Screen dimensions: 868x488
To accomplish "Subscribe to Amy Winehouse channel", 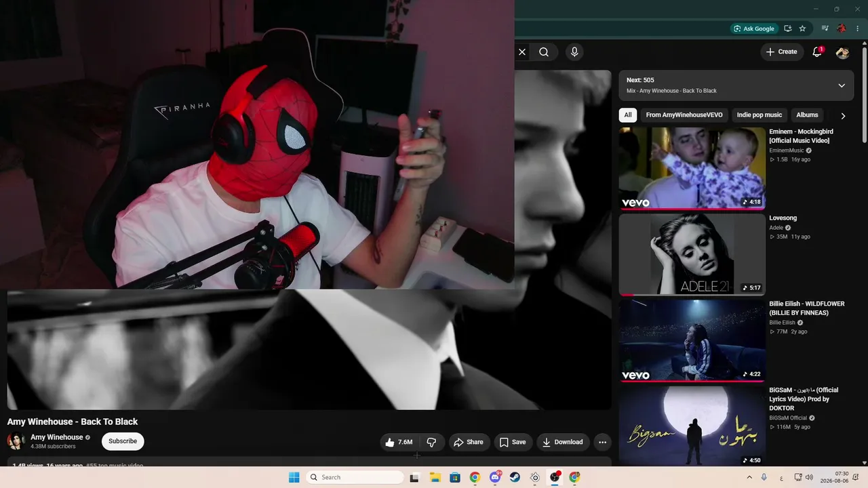I will coord(123,441).
